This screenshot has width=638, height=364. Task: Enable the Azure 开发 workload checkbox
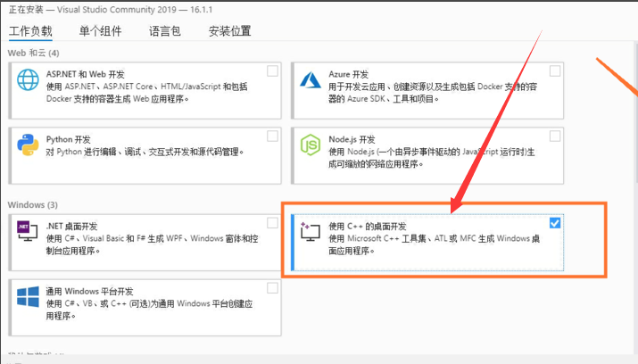pos(555,71)
